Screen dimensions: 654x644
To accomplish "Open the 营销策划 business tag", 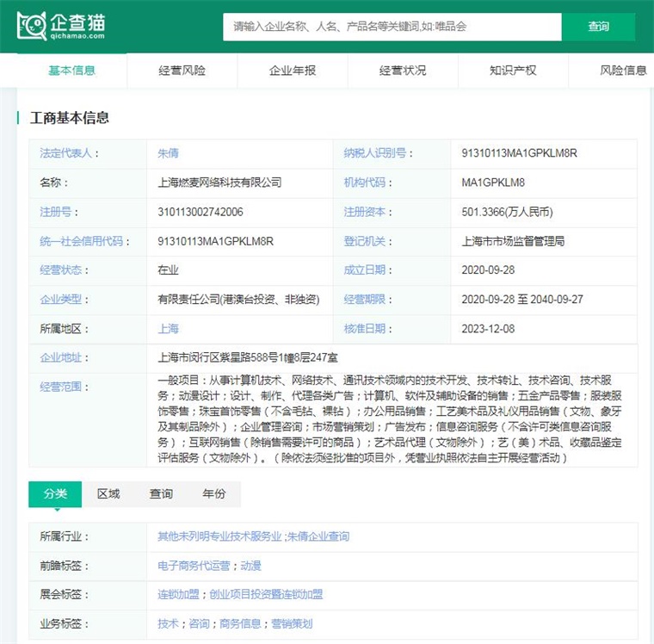I will click(292, 624).
